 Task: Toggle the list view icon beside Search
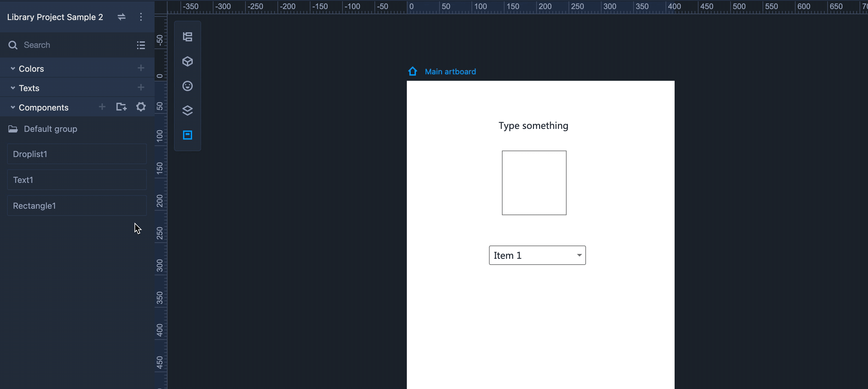pyautogui.click(x=141, y=45)
